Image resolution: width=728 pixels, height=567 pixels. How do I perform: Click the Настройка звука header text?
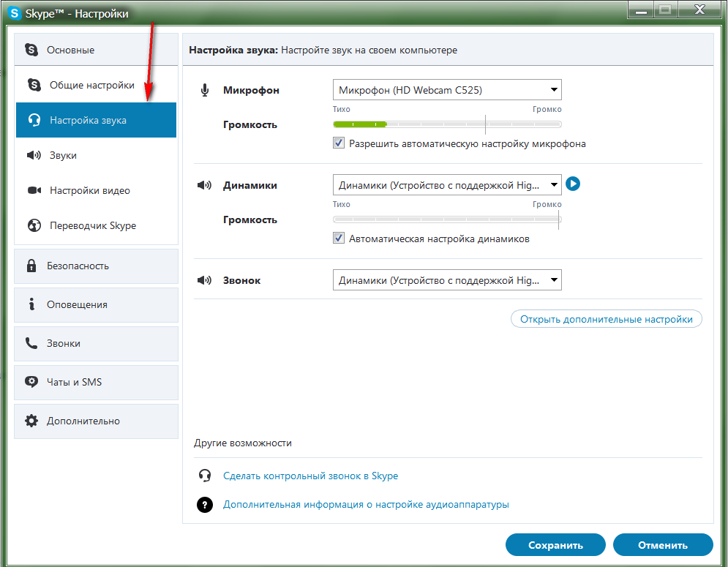click(x=233, y=50)
